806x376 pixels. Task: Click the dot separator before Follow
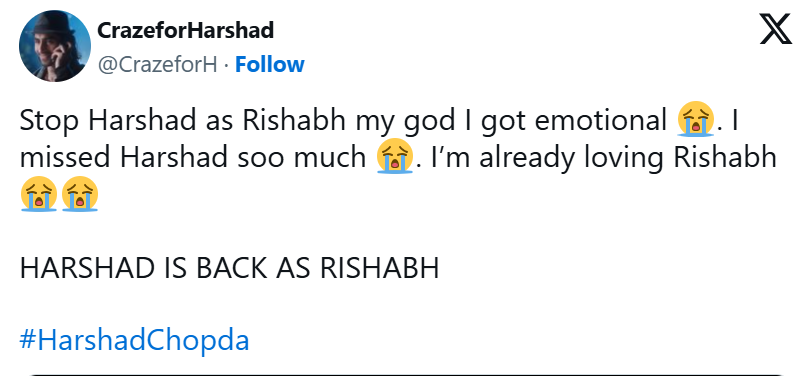tap(226, 65)
